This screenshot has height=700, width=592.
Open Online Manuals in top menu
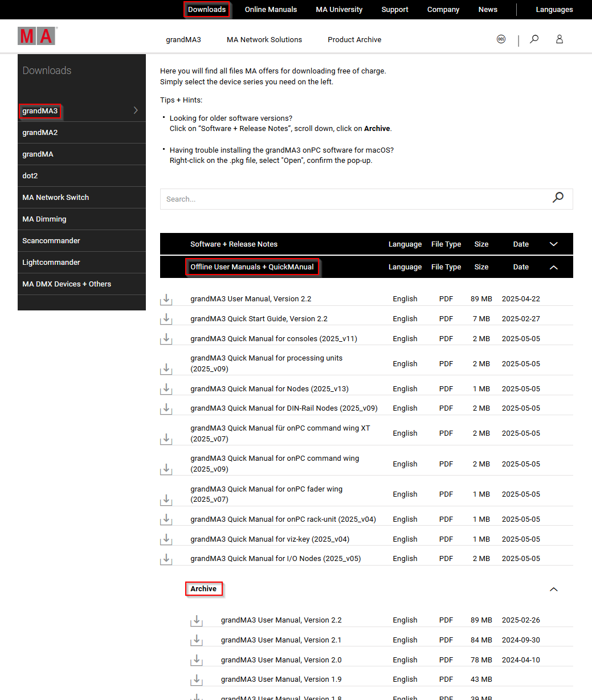[x=271, y=10]
